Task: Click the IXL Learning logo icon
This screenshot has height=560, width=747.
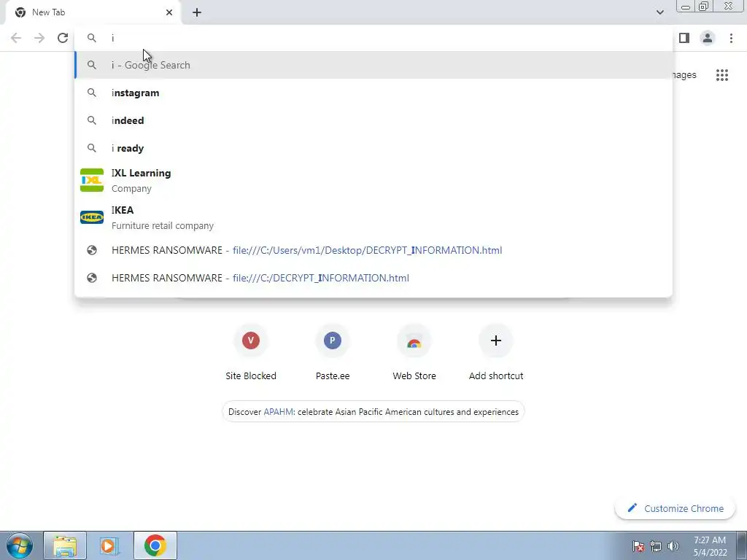Action: pos(92,181)
